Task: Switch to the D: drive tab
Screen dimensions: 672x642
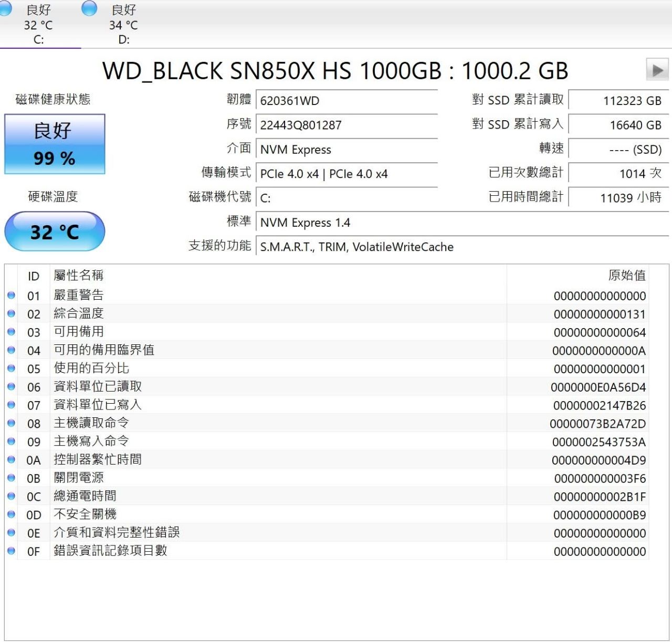Action: [x=123, y=25]
